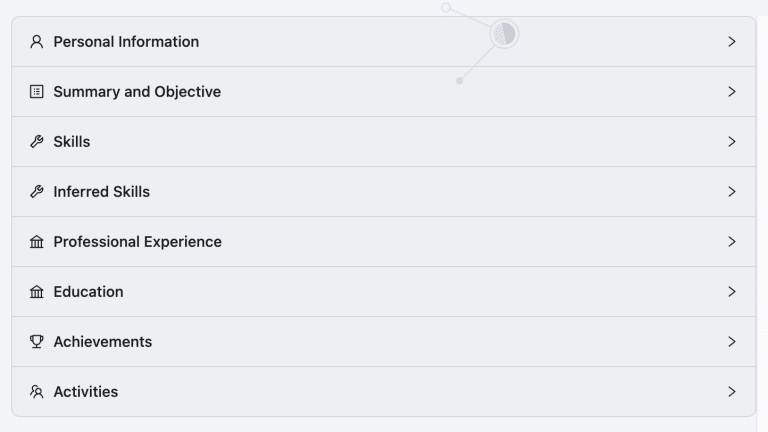Image resolution: width=768 pixels, height=432 pixels.
Task: Open the Achievements section label
Action: coord(103,341)
